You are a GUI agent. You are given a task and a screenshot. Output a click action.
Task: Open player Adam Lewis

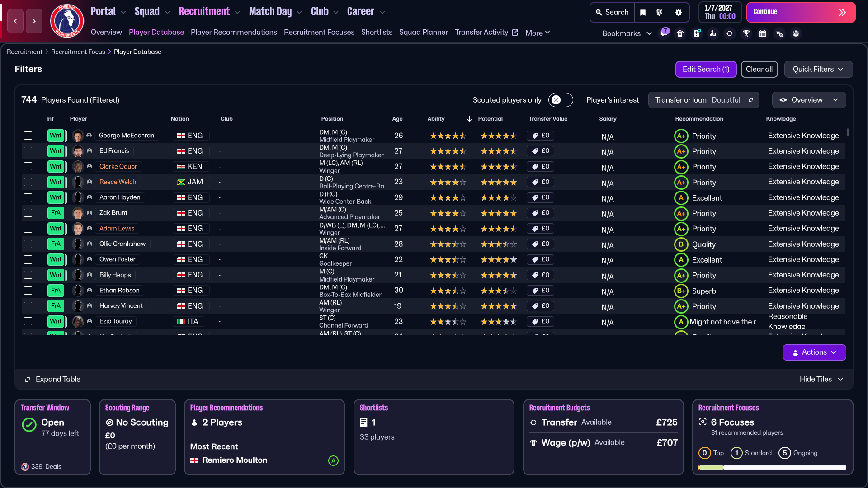pos(117,229)
